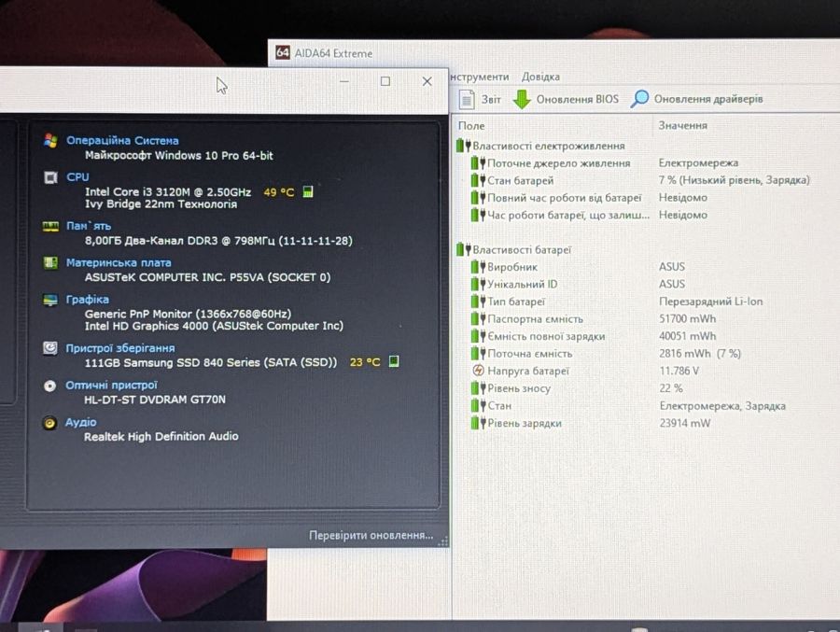Viewport: 840px width, 632px height.
Task: Click battery icon beside Поточне джерело живлення
Action: point(478,163)
